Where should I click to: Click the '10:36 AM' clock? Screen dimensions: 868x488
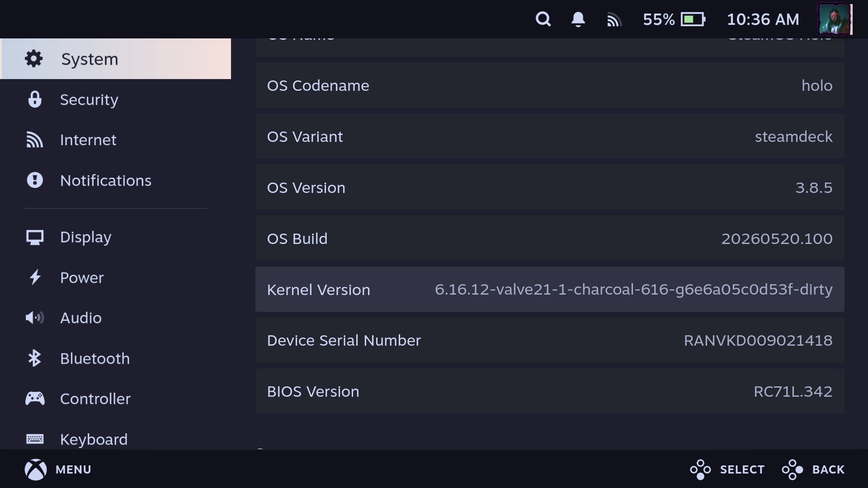coord(763,19)
